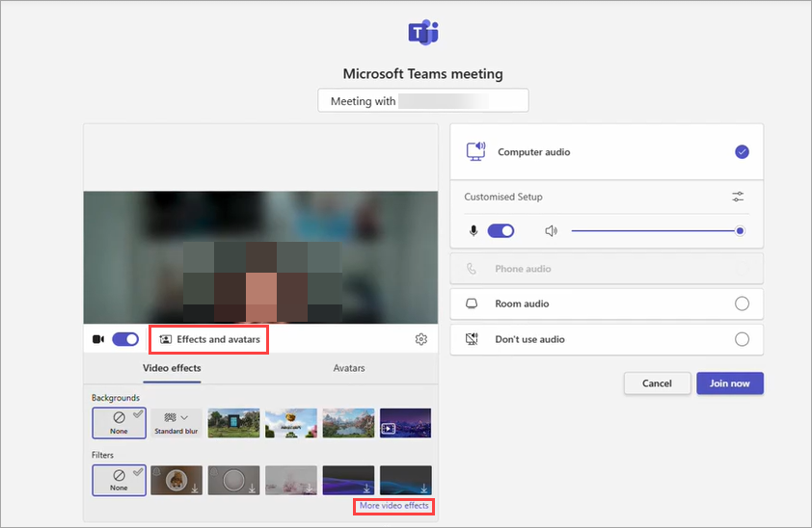Download the dark teal wave filter

(x=405, y=481)
